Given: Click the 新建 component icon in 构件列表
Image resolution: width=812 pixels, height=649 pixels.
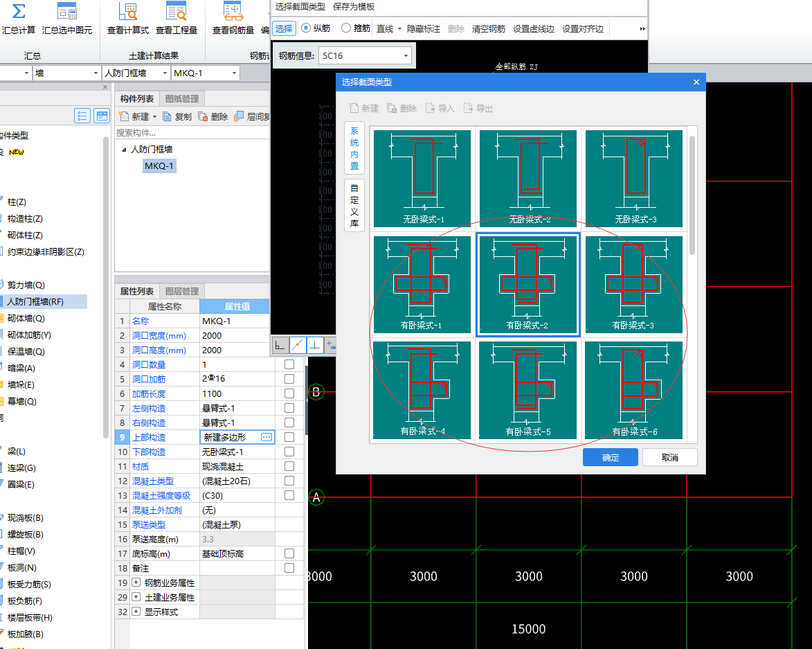Looking at the screenshot, I should [x=124, y=116].
